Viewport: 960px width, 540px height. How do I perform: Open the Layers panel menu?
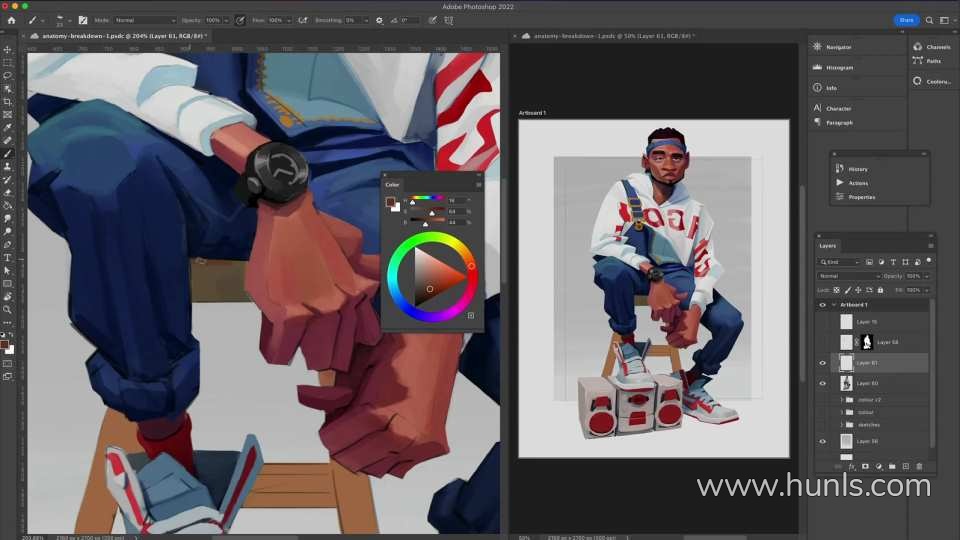(x=931, y=246)
